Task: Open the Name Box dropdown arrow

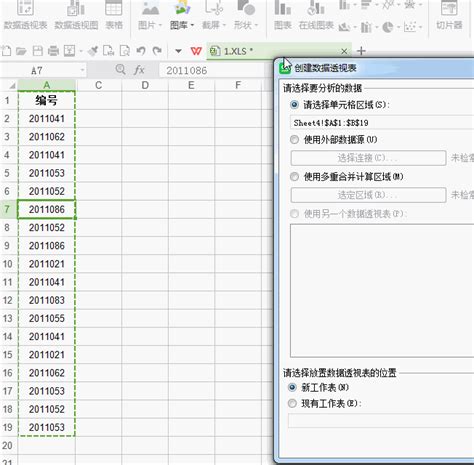Action: 82,70
